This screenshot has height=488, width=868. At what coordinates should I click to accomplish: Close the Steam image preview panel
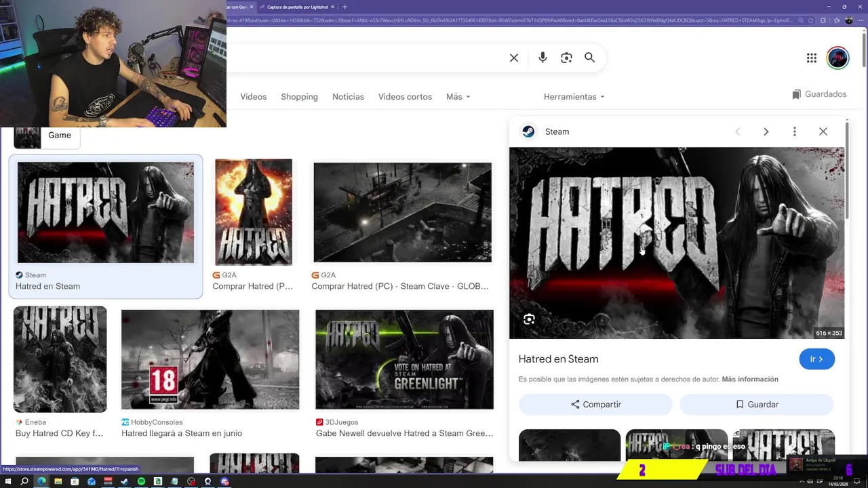click(x=823, y=131)
